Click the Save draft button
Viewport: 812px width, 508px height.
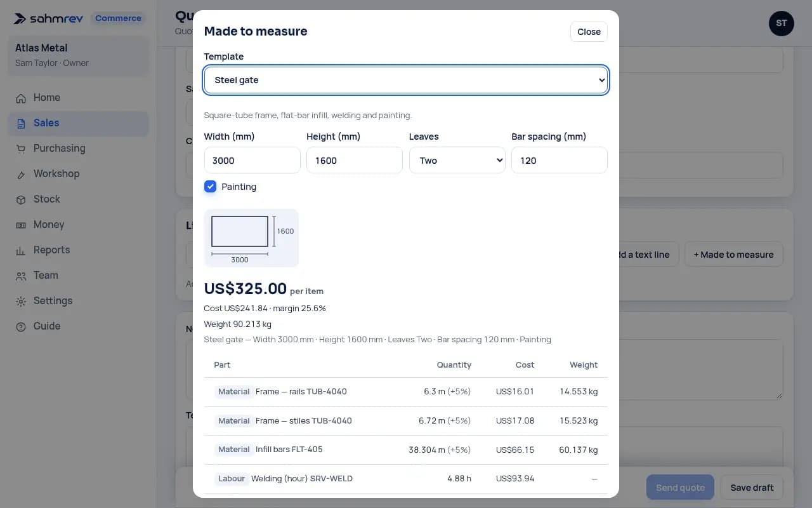tap(752, 488)
